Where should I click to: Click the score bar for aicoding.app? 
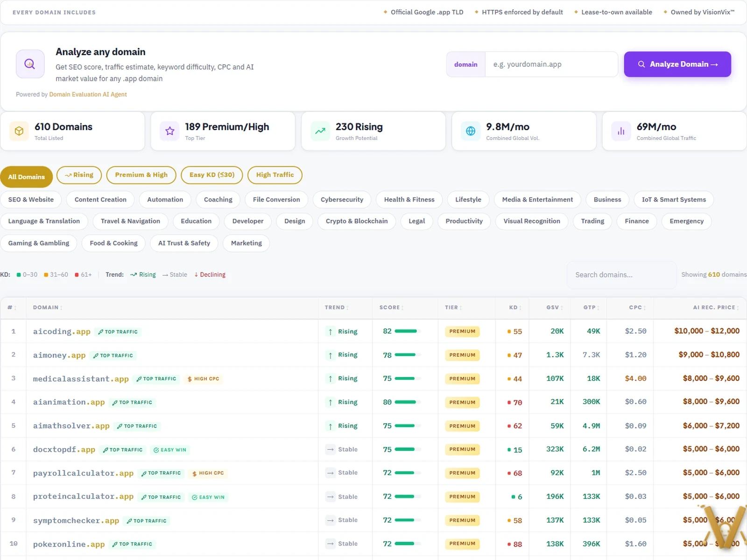pyautogui.click(x=408, y=331)
